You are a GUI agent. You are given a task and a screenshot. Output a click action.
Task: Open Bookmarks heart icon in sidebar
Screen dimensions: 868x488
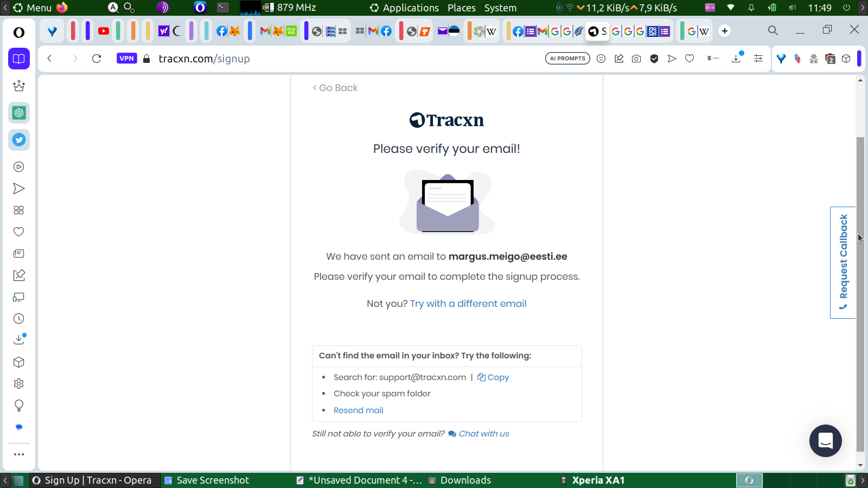click(19, 232)
